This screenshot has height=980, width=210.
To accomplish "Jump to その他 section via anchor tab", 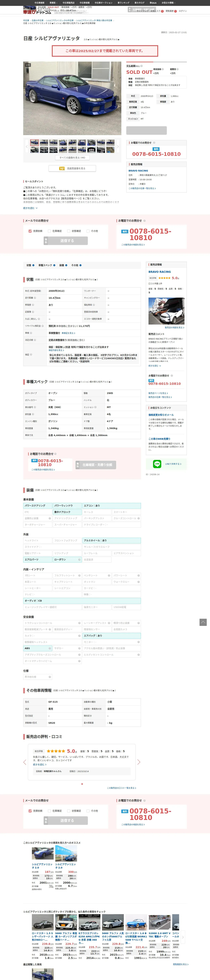I will click(x=76, y=265).
